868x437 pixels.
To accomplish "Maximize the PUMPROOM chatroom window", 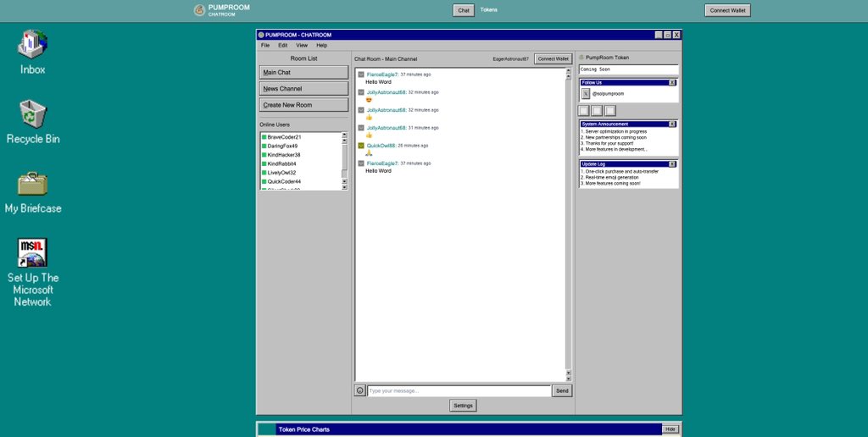I will [668, 35].
